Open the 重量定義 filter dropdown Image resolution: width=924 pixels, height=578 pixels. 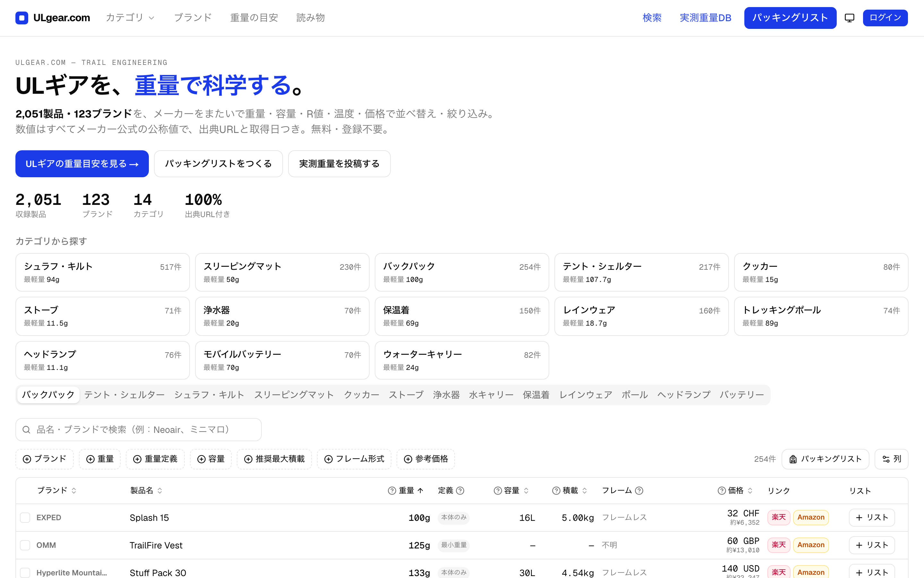click(x=155, y=459)
